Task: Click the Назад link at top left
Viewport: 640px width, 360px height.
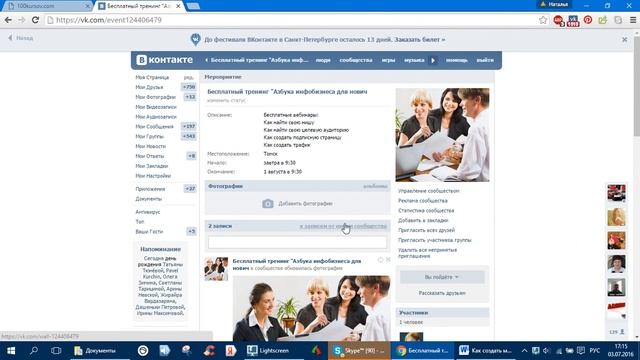Action: (x=21, y=38)
